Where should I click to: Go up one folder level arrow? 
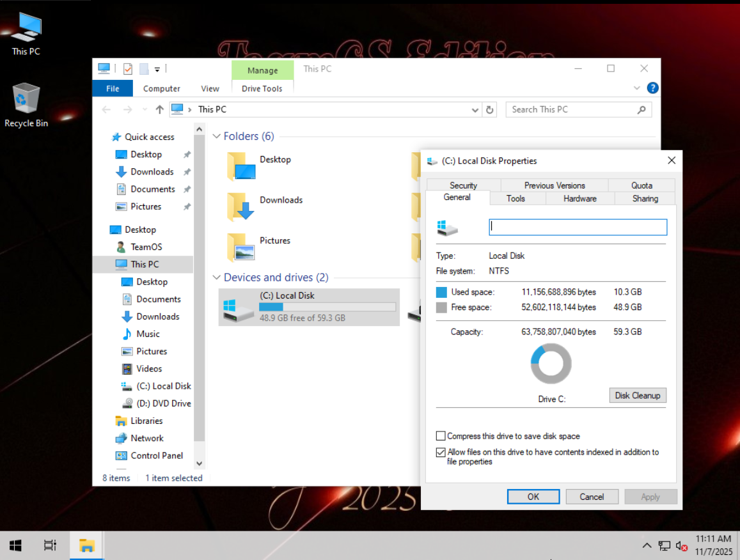[159, 109]
